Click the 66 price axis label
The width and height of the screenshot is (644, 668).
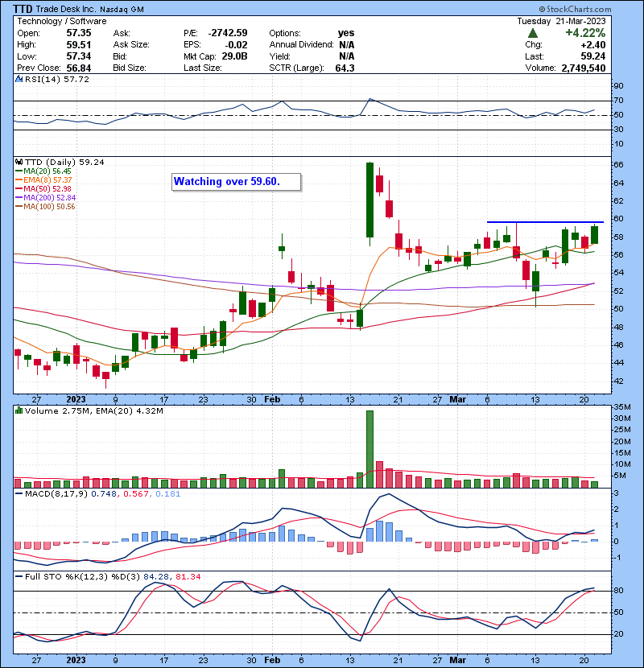pos(618,164)
